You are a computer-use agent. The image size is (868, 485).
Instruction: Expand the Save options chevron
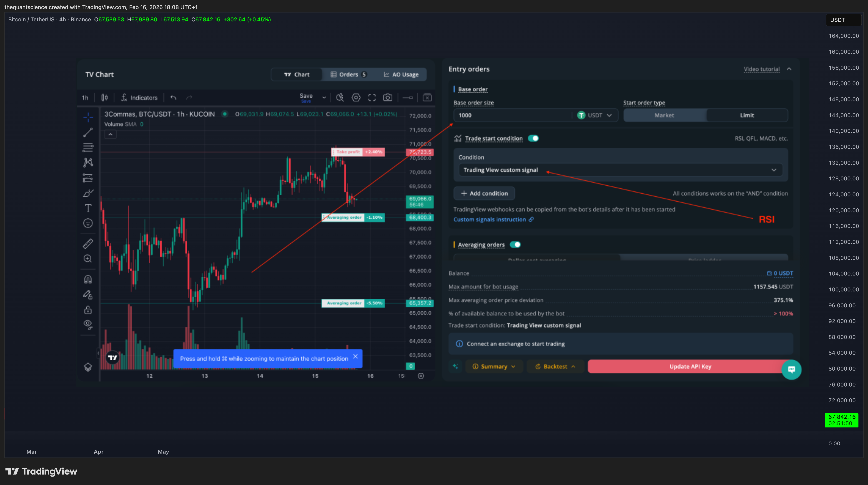(x=324, y=97)
